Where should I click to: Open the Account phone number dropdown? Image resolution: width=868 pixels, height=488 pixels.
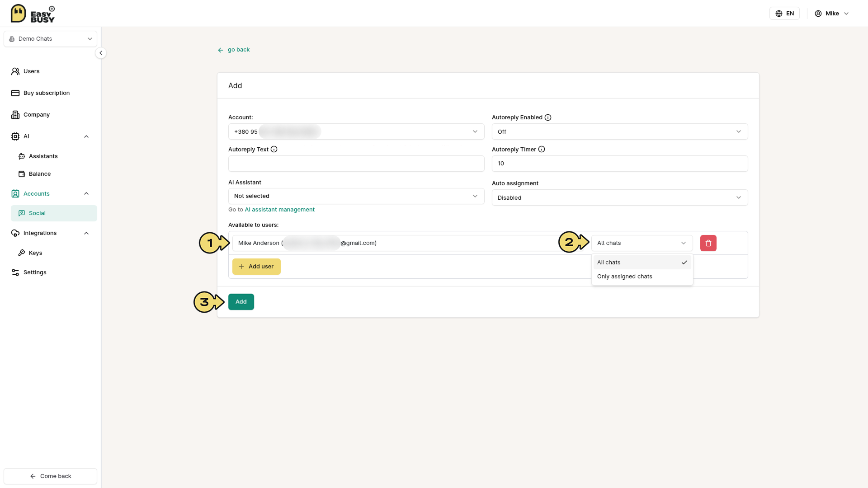point(356,131)
